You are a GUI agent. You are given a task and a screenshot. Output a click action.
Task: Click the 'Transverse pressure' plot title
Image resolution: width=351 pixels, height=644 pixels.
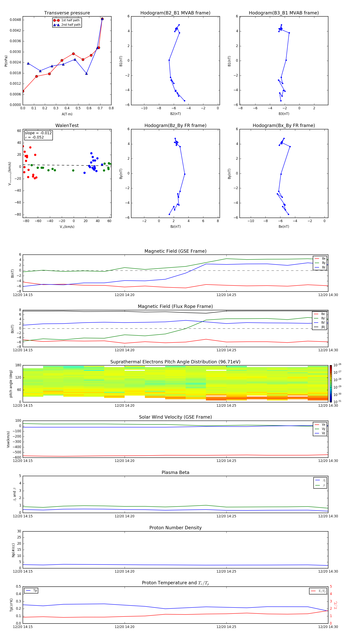[x=67, y=13]
